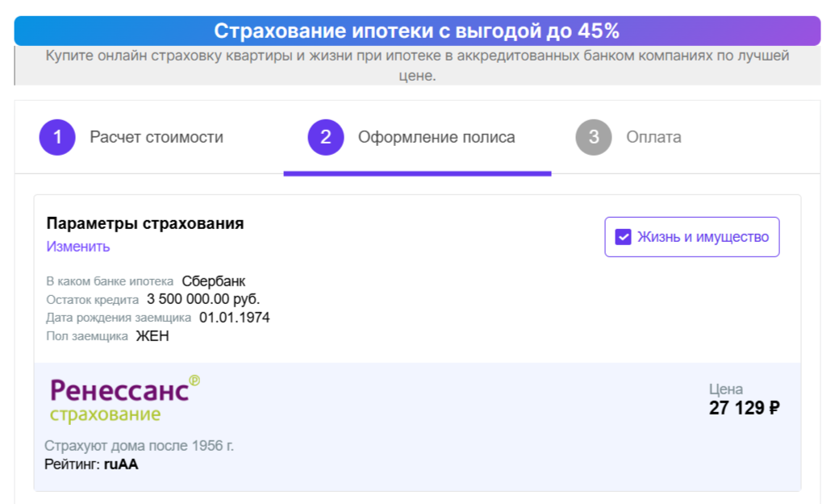The image size is (822, 504).
Task: Click the note 'Страхуют дома после 1956 г.'
Action: click(x=139, y=446)
